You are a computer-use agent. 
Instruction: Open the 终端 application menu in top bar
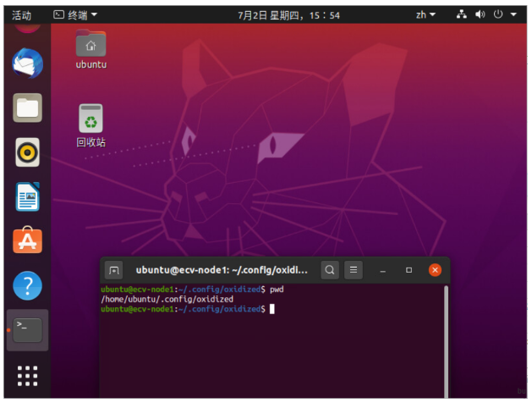75,14
